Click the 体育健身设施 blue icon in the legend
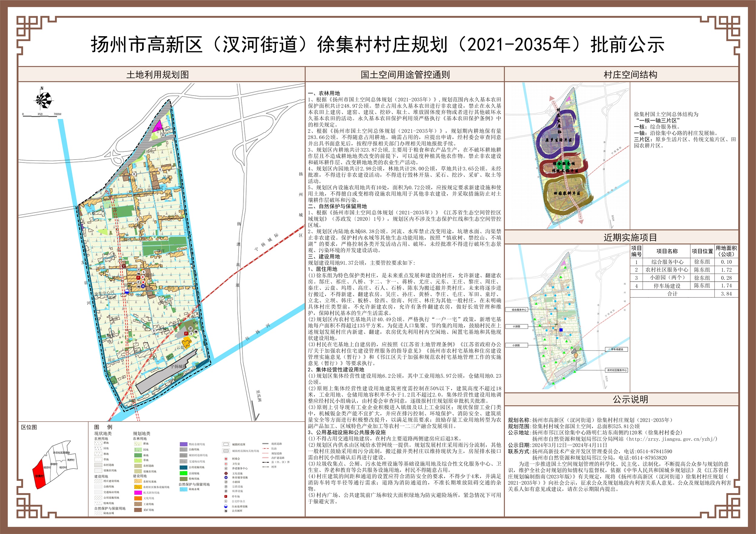756x534 pixels. coord(226,477)
